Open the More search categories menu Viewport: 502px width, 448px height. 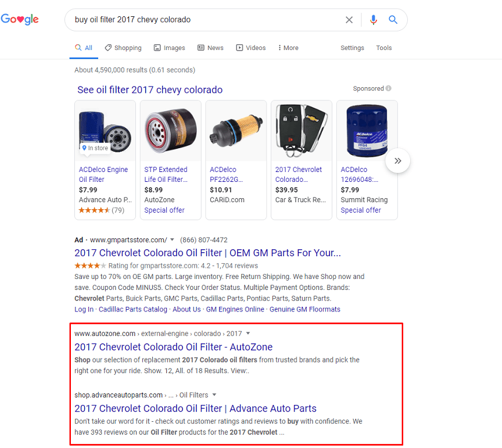coord(288,48)
